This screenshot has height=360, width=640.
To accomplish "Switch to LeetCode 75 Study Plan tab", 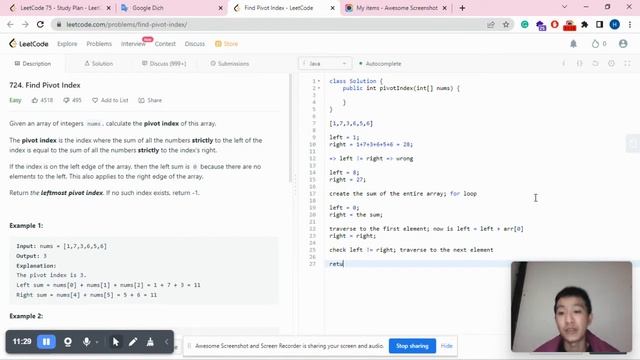I will coord(60,8).
